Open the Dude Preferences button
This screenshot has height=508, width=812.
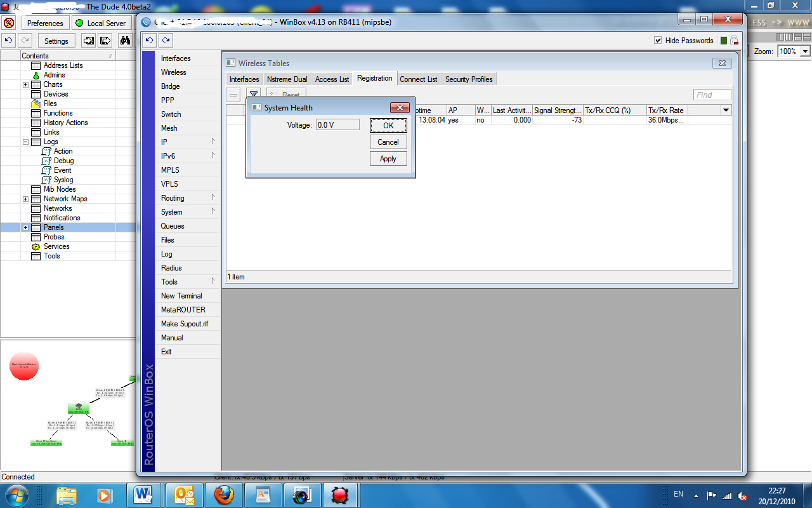(x=45, y=23)
